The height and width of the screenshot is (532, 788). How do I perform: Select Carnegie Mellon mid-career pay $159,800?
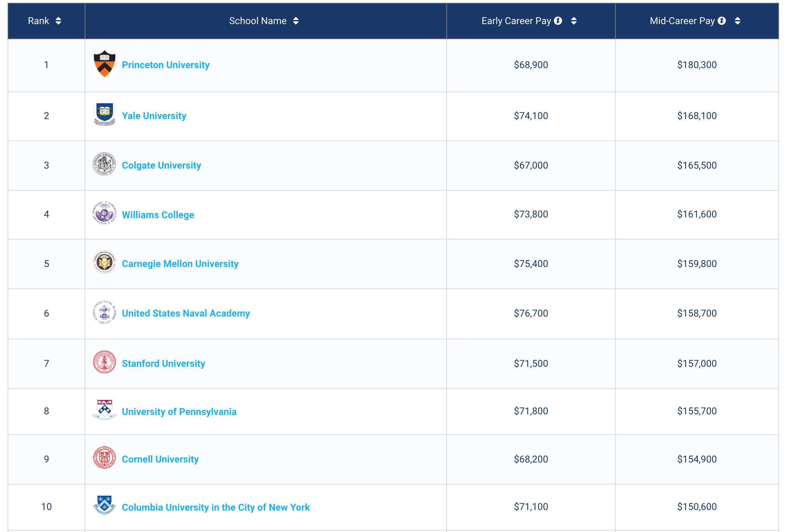tap(697, 264)
